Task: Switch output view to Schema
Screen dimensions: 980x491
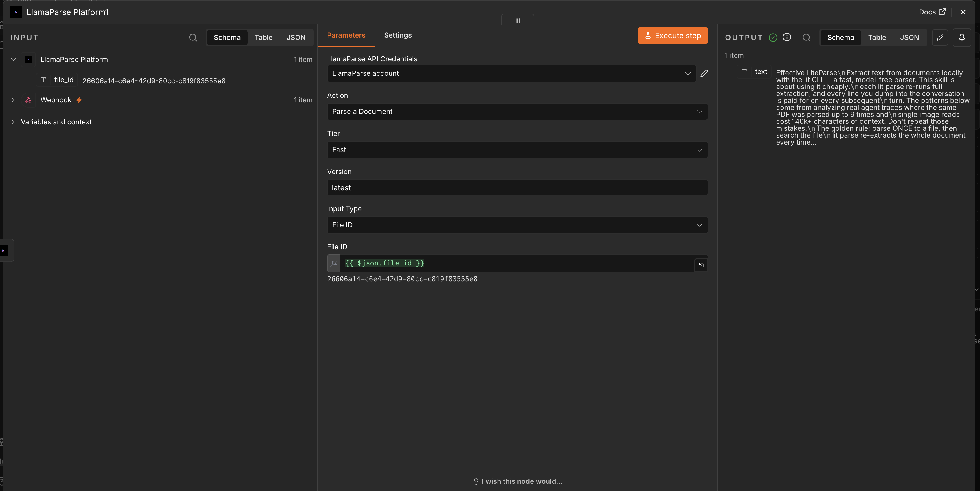Action: click(840, 38)
